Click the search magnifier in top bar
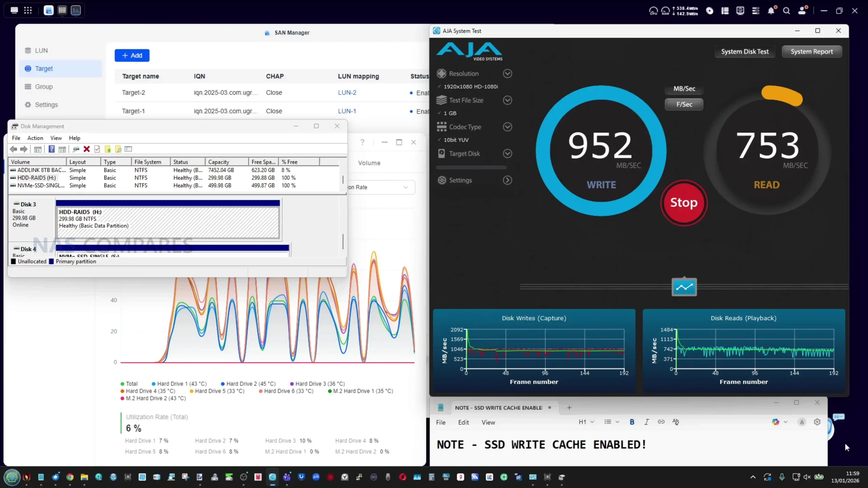868x488 pixels. click(x=786, y=11)
